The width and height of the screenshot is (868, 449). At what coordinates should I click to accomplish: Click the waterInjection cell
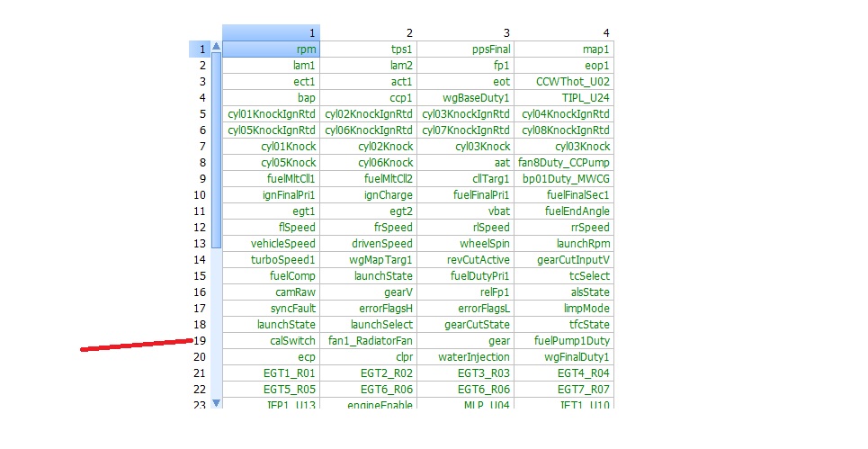tap(465, 357)
